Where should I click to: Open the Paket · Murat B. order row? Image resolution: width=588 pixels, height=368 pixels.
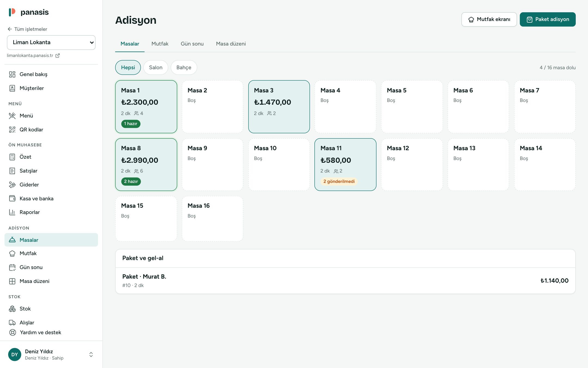[345, 281]
